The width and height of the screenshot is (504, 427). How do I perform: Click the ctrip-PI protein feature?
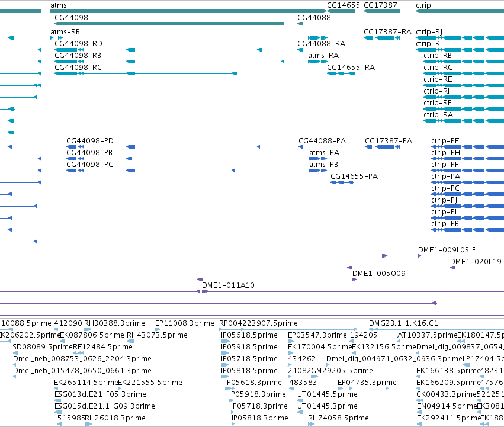[468, 218]
